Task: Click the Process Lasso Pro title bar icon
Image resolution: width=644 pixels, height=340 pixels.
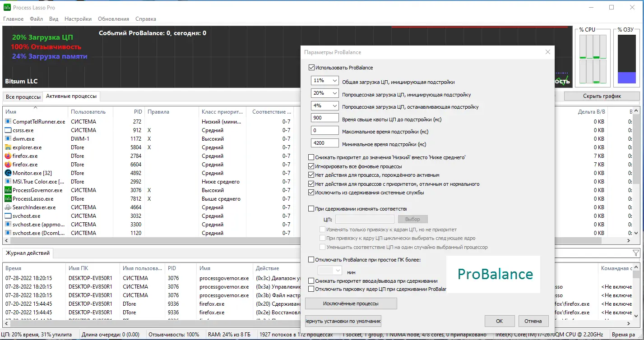Action: pyautogui.click(x=7, y=8)
